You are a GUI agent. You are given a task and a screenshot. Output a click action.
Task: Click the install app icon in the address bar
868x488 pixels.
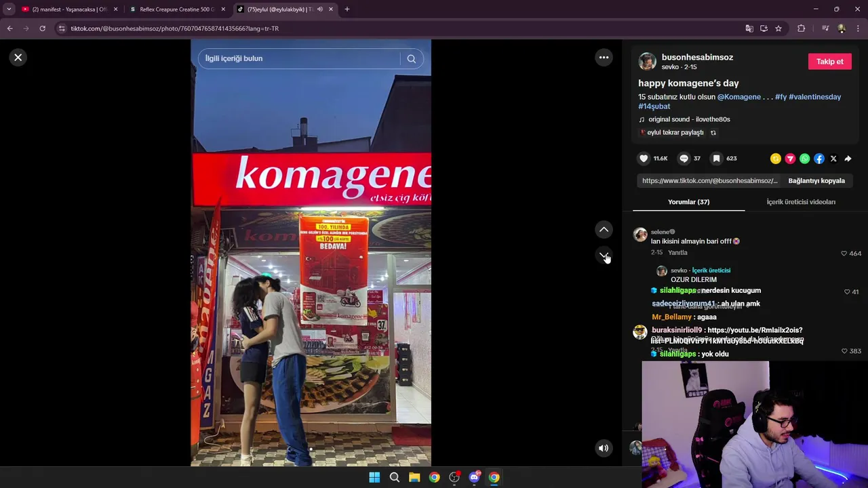[x=764, y=28]
